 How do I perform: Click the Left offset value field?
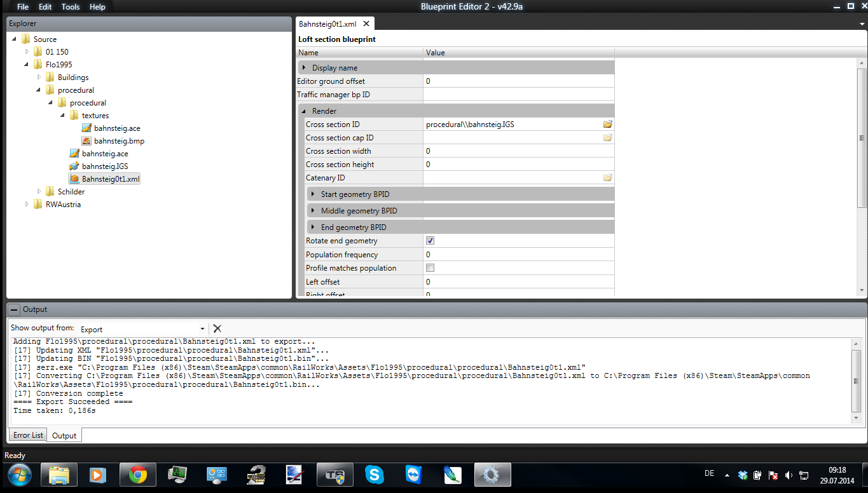tap(519, 282)
